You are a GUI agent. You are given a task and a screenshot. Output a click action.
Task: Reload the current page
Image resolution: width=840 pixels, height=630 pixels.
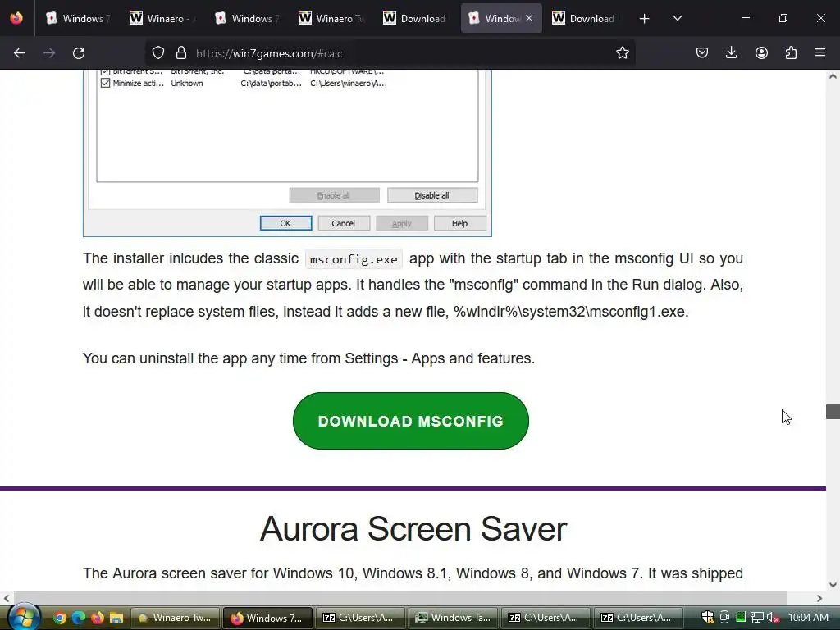[x=79, y=53]
